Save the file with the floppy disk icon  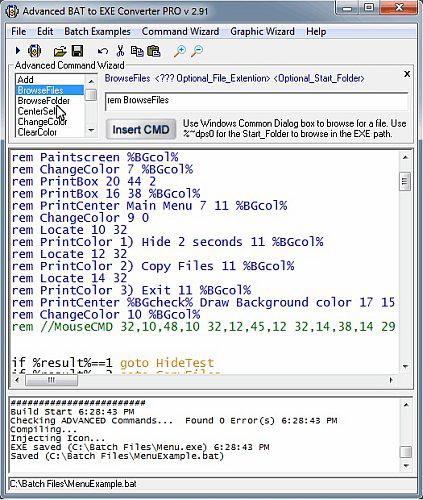tap(77, 51)
